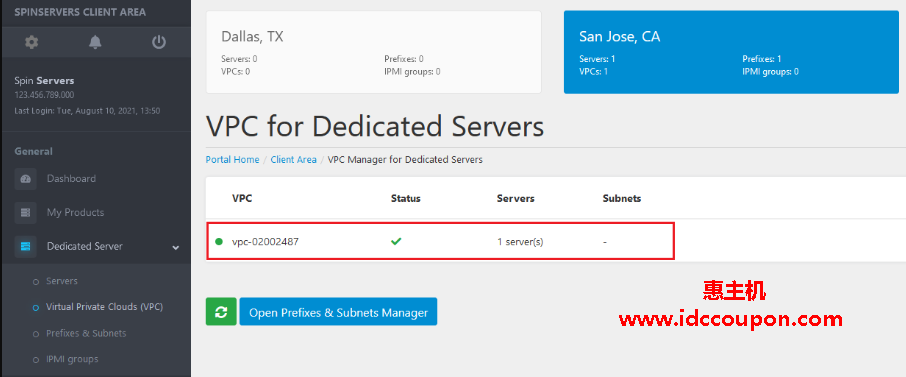Viewport: 906px width, 377px height.
Task: Open Prefixes & Subnets Manager
Action: click(x=338, y=312)
